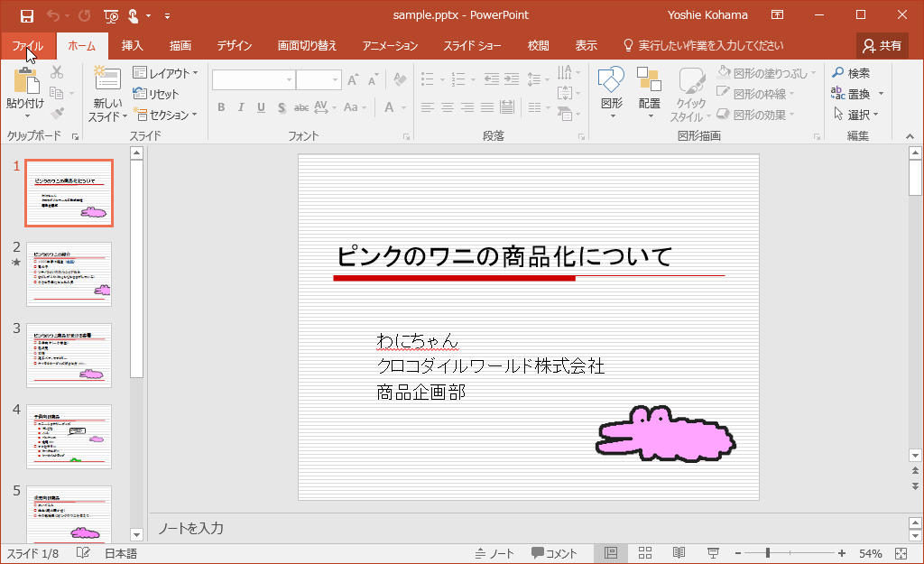Toggle the コメント comments pane
This screenshot has width=924, height=564.
[x=554, y=553]
